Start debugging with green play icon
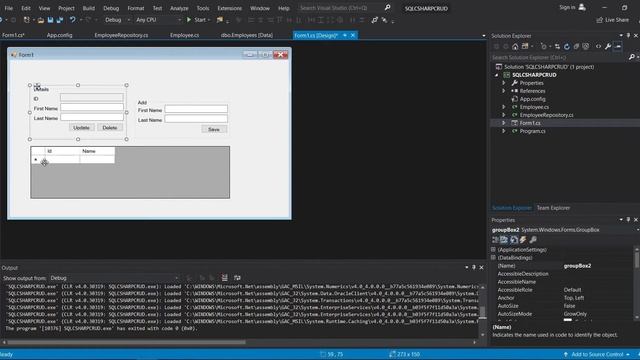 pyautogui.click(x=189, y=20)
